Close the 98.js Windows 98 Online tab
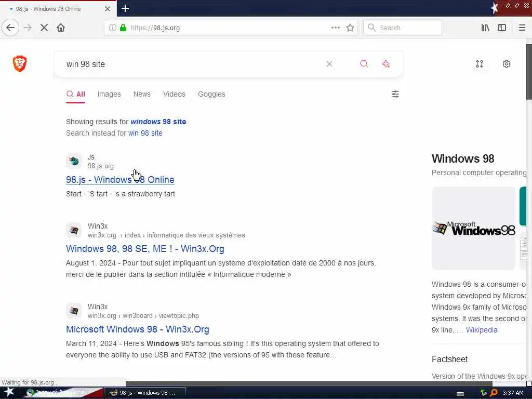 pos(108,9)
